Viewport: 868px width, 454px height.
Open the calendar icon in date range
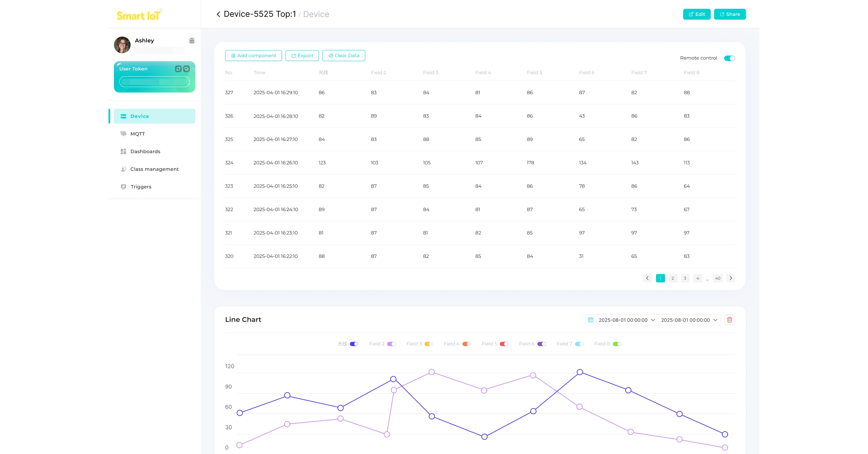point(590,320)
